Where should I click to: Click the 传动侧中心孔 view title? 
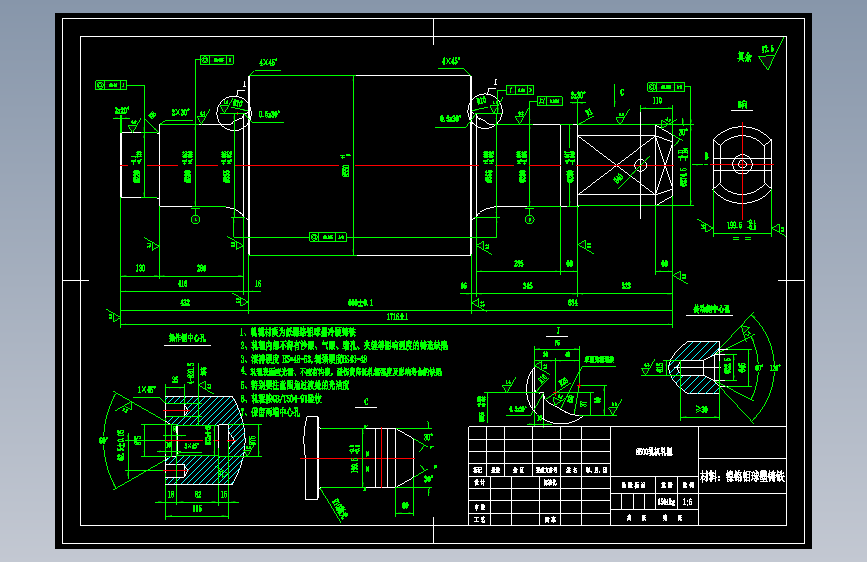point(712,309)
